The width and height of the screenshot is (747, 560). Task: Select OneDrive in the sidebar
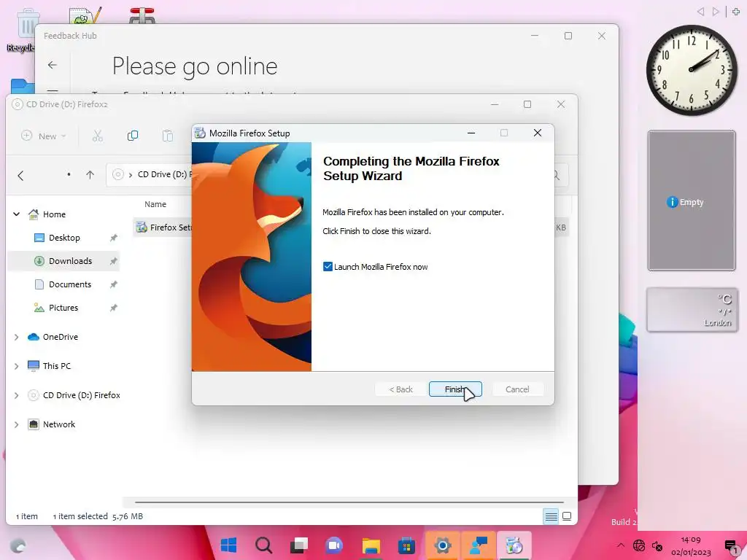[60, 337]
